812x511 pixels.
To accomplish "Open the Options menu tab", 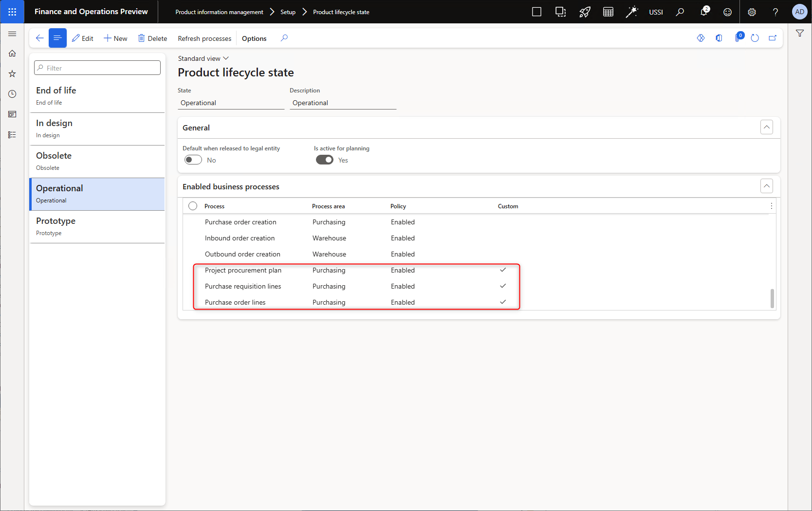I will (254, 38).
